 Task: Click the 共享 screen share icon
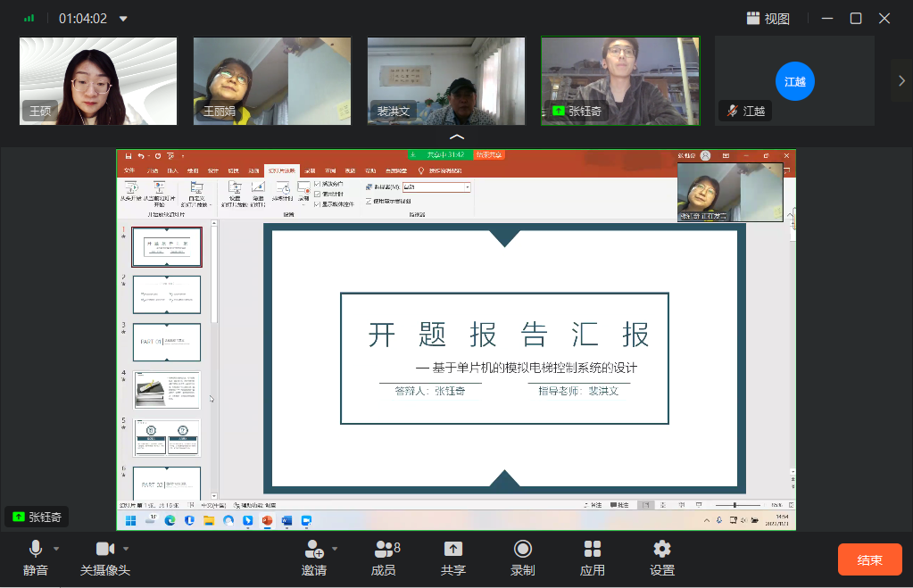point(452,550)
